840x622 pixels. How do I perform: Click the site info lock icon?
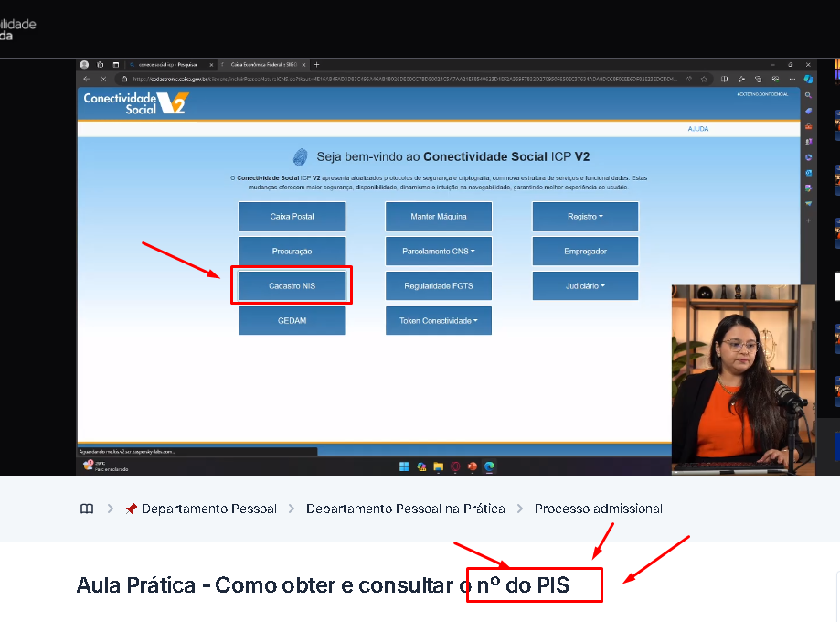pyautogui.click(x=125, y=79)
